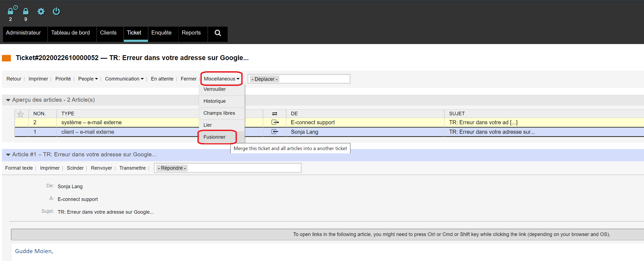Viewport: 644px width, 261px height.
Task: Click the ticket title heading
Action: (132, 58)
